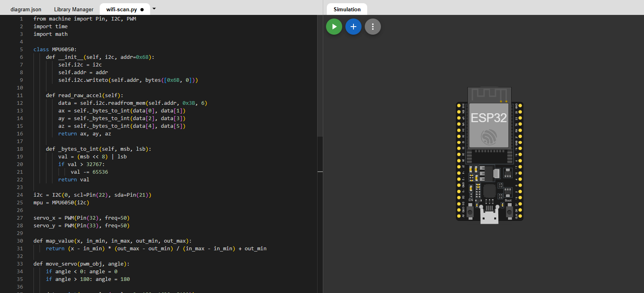Click the 'return ax, ay, az' line
This screenshot has width=644, height=293.
point(84,134)
